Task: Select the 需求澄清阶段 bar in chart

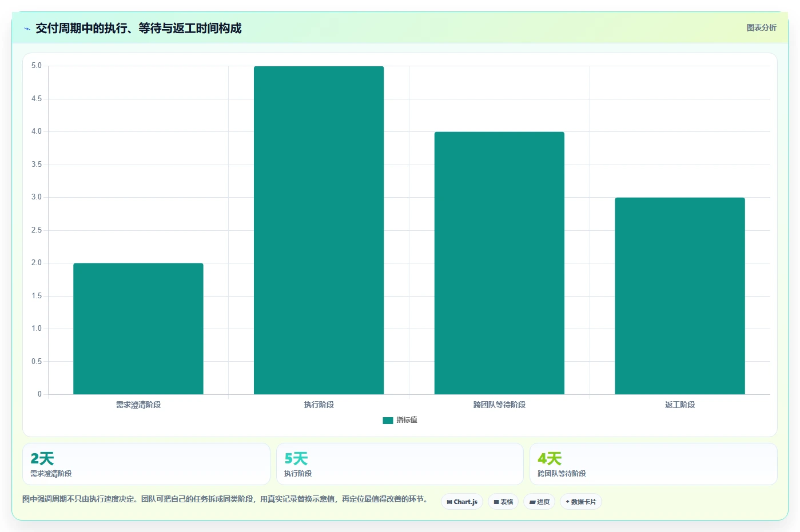Action: (138, 329)
